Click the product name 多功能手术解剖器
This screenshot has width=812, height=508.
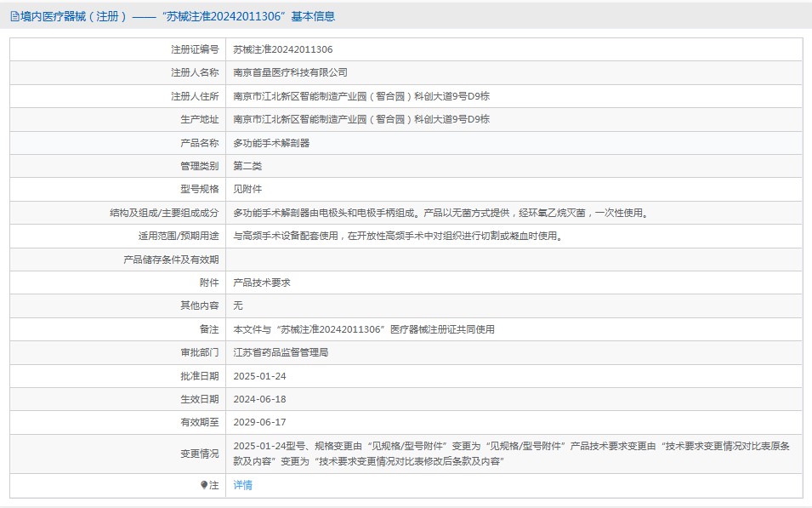pos(271,143)
